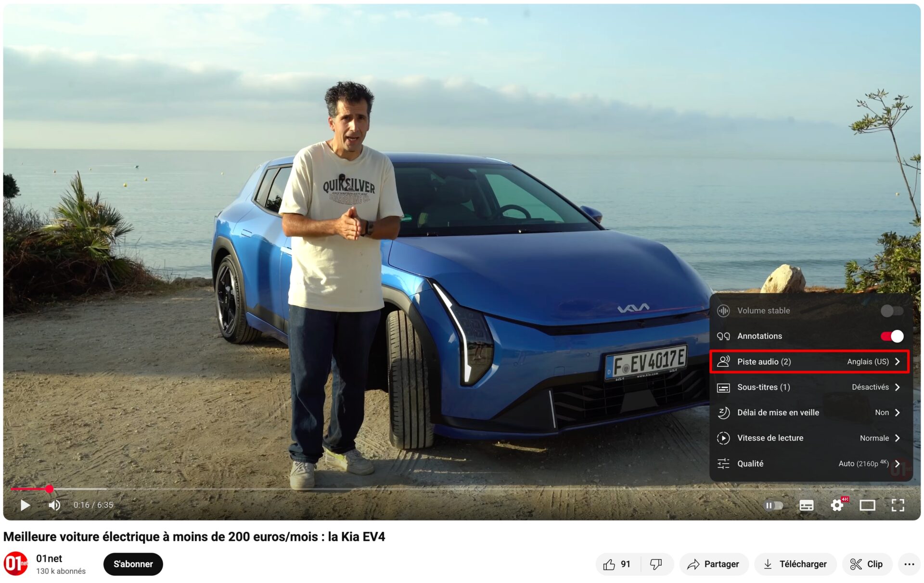924x583 pixels.
Task: Open the three-dot more actions menu
Action: click(x=909, y=564)
